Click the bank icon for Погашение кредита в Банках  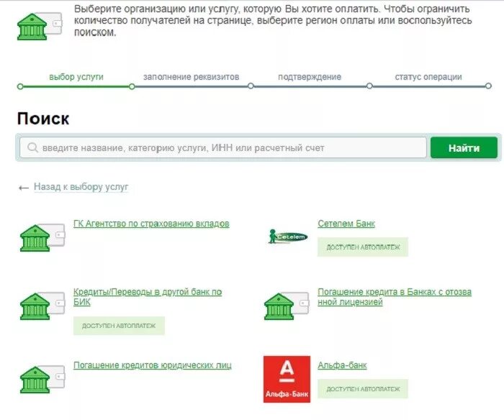(287, 306)
